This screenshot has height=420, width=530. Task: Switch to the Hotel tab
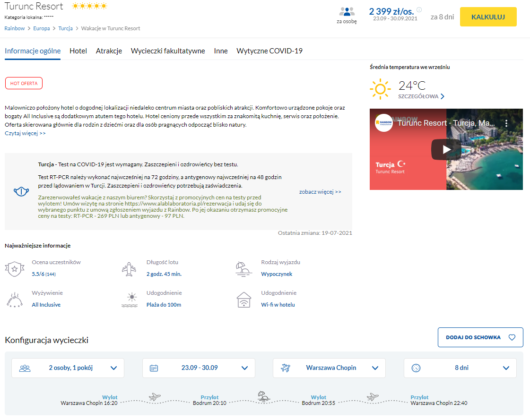tap(78, 51)
